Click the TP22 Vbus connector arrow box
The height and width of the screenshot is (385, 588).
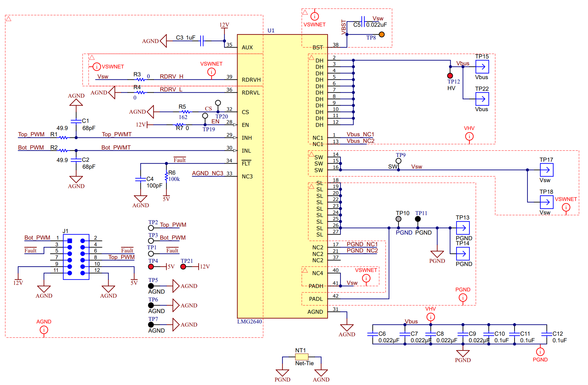tap(482, 99)
